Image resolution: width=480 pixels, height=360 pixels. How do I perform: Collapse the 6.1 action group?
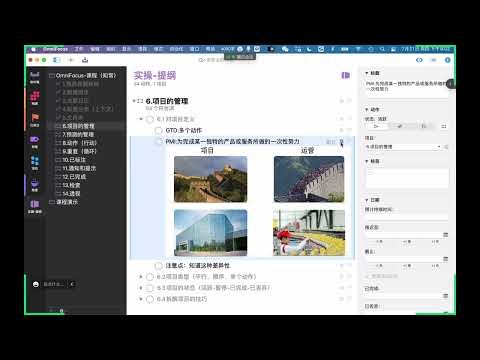point(141,119)
